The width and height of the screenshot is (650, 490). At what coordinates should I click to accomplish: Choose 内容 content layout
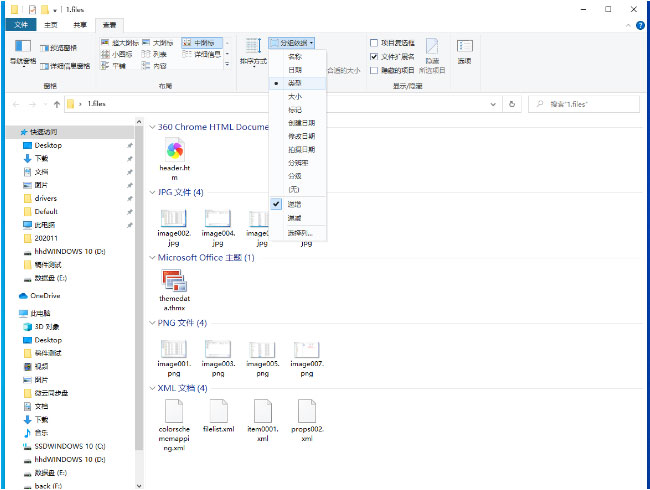coord(154,65)
